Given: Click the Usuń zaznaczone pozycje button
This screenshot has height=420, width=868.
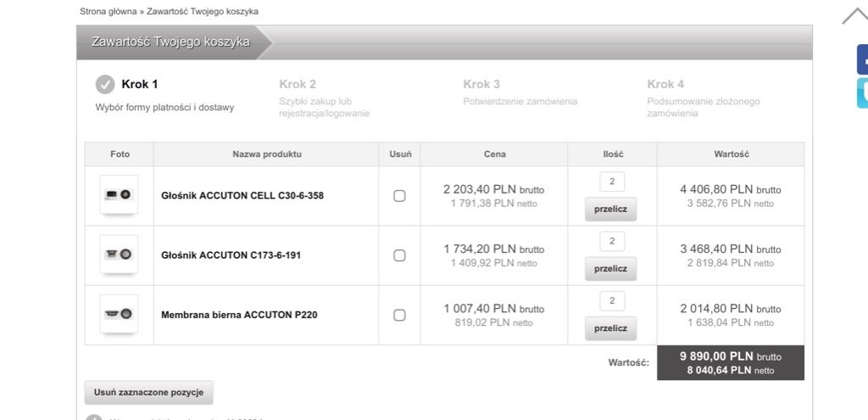Looking at the screenshot, I should coord(149,393).
